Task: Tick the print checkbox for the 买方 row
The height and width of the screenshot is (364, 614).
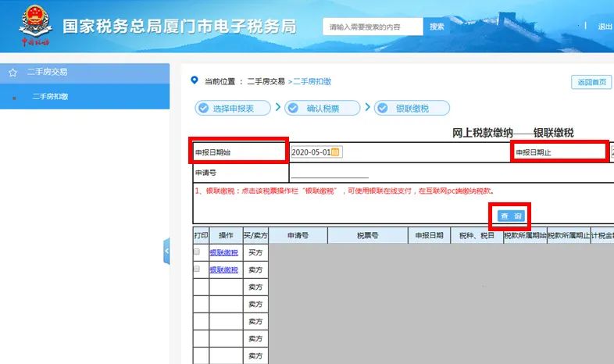Action: (x=197, y=252)
